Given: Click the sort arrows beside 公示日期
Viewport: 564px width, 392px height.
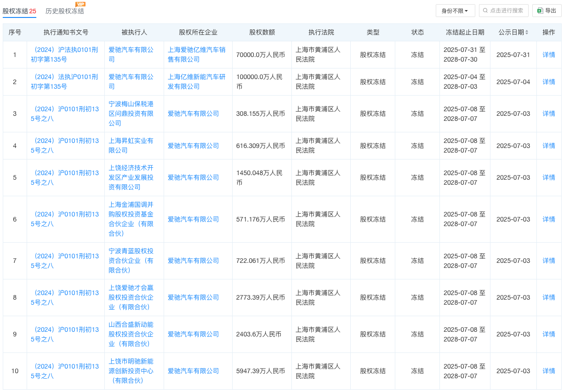Looking at the screenshot, I should 527,33.
